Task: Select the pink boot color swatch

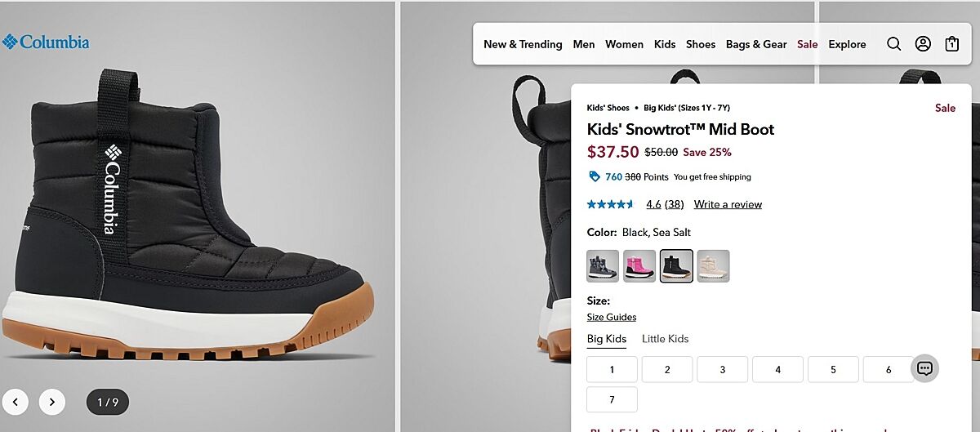Action: click(639, 266)
